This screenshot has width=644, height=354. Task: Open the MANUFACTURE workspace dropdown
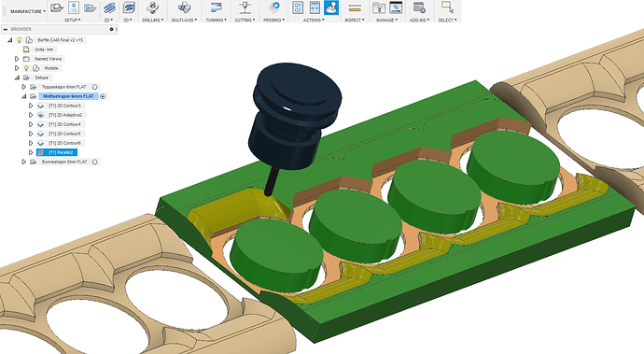(27, 11)
